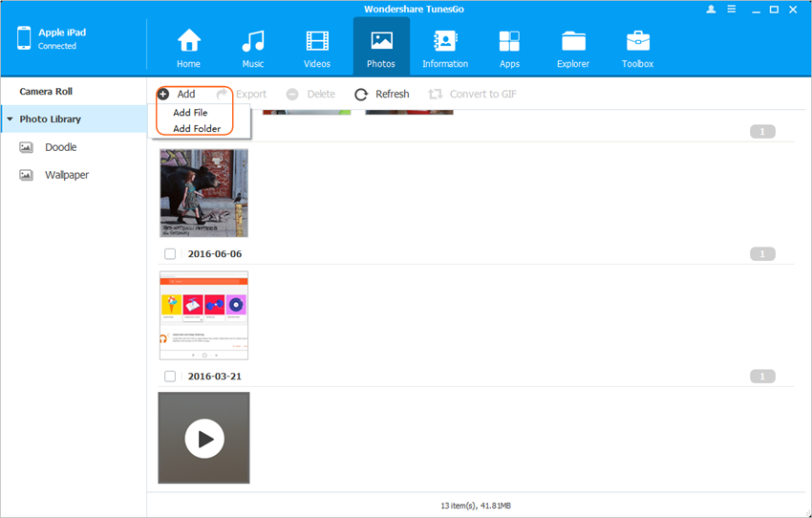Open the Toolbox briefcase icon

click(x=638, y=42)
